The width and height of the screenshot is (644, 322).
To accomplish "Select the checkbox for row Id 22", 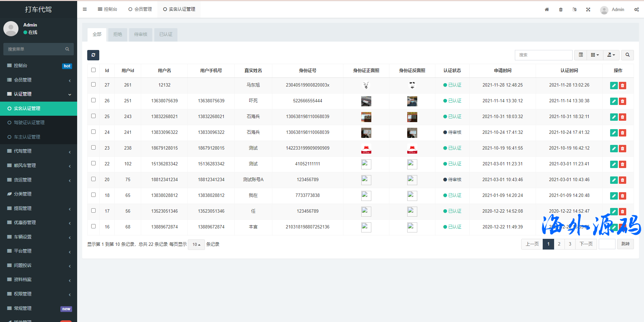I will 93,163.
